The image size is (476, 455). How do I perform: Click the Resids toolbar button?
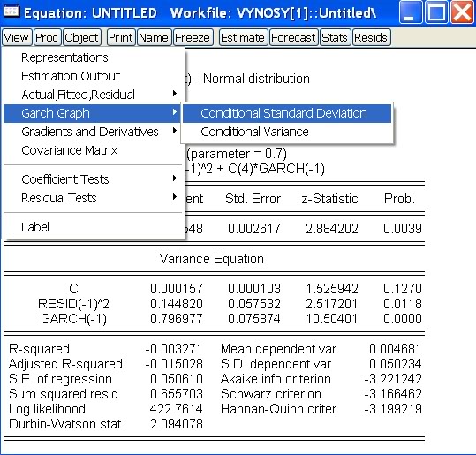(371, 37)
